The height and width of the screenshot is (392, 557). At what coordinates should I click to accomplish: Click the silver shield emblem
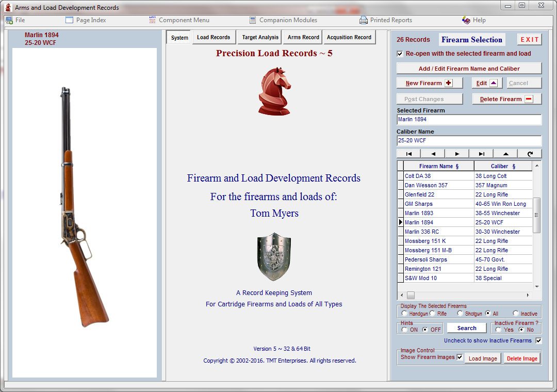coord(274,256)
